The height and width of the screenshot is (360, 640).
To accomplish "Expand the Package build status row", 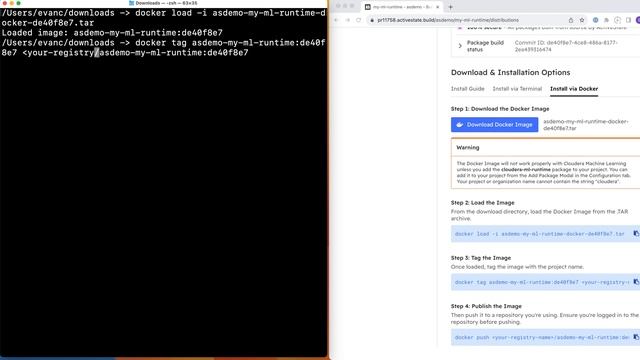I will click(460, 46).
